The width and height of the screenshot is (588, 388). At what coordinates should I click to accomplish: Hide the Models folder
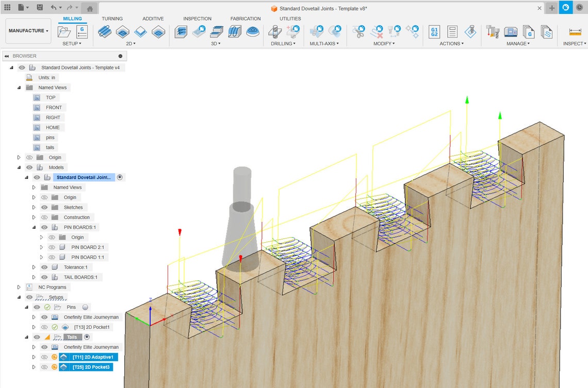(x=29, y=167)
